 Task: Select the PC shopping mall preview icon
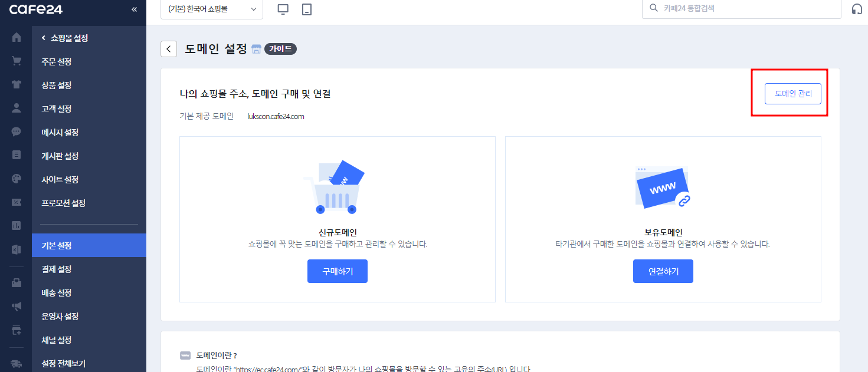point(283,9)
